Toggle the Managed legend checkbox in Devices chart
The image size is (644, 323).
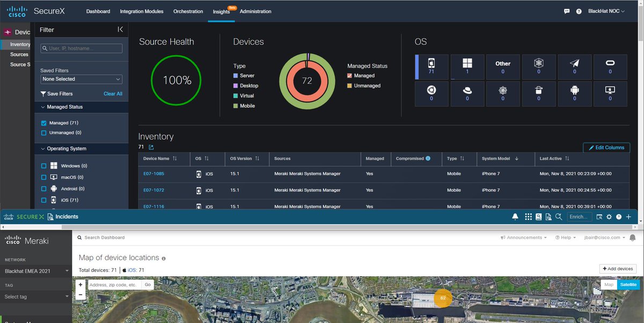349,76
